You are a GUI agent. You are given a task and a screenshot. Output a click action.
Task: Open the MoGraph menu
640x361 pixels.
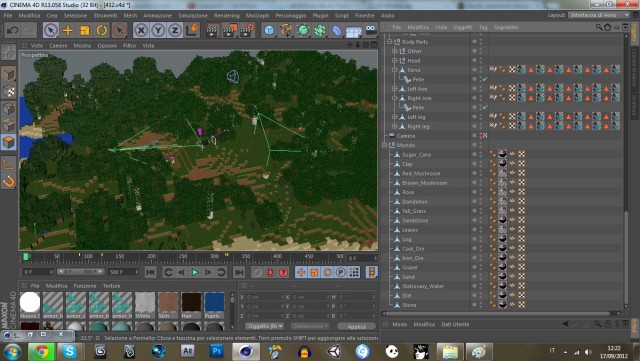257,16
